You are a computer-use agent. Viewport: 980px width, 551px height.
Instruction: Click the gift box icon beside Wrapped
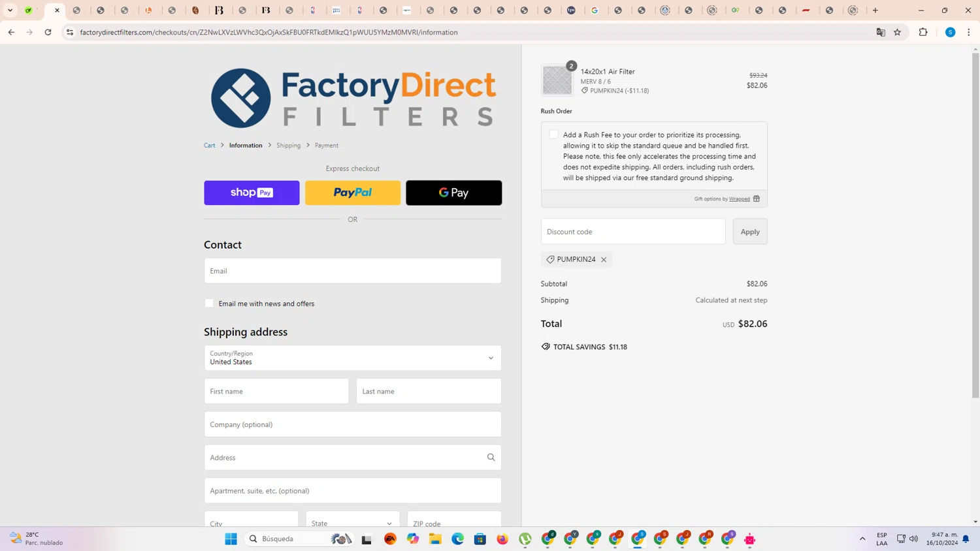point(757,199)
